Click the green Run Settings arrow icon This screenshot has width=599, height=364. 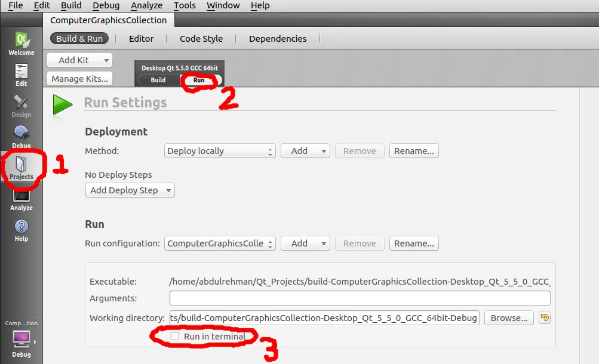click(62, 104)
